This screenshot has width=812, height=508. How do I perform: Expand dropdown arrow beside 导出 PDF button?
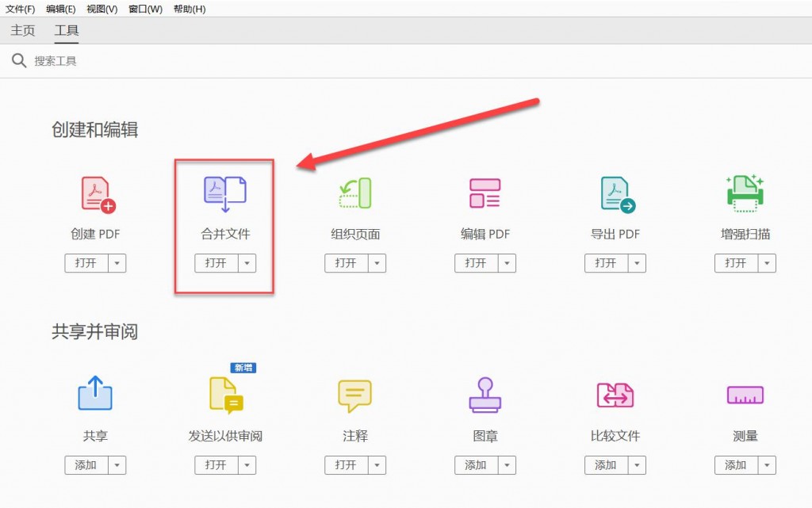point(637,263)
